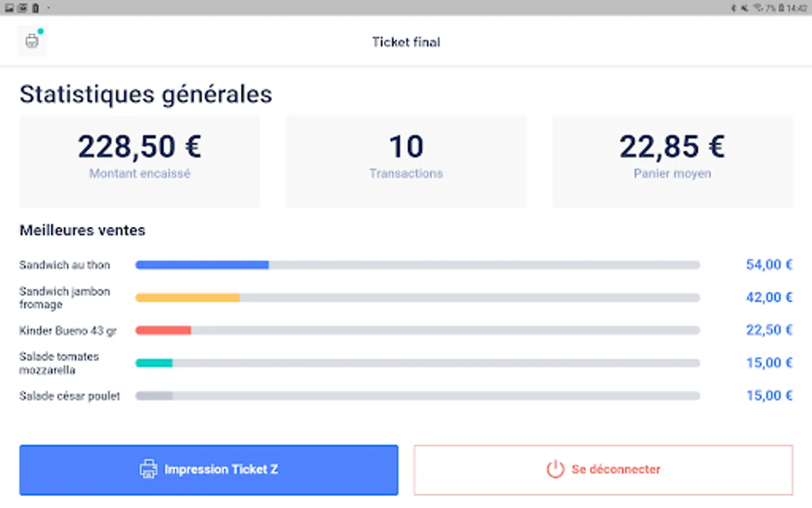Select the Transactions count card
This screenshot has height=508, width=812.
pos(406,161)
